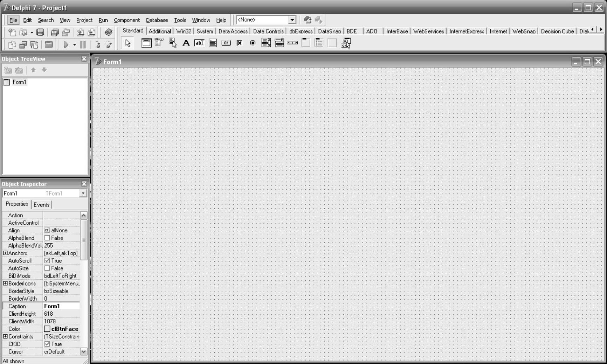The image size is (607, 364).
Task: Click Save current desktop icon
Action: point(307,20)
